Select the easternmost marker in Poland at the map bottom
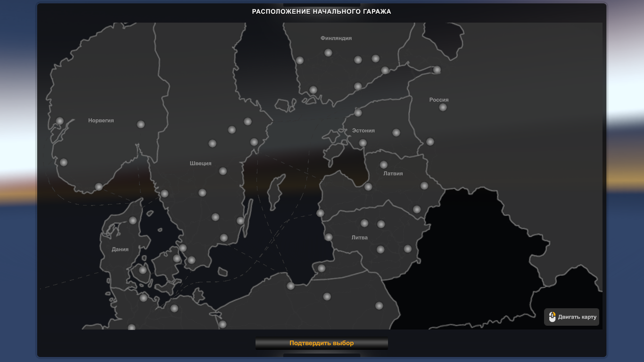The image size is (644, 362). [x=379, y=305]
